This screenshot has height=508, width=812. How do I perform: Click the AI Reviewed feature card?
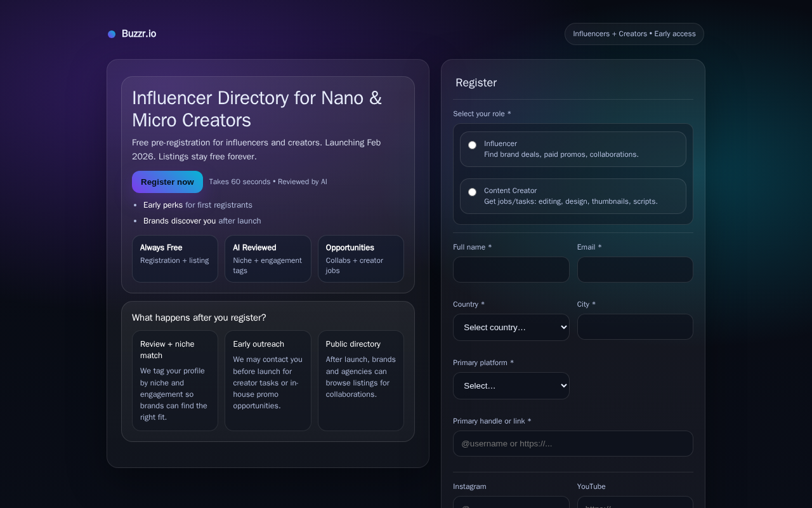click(268, 258)
